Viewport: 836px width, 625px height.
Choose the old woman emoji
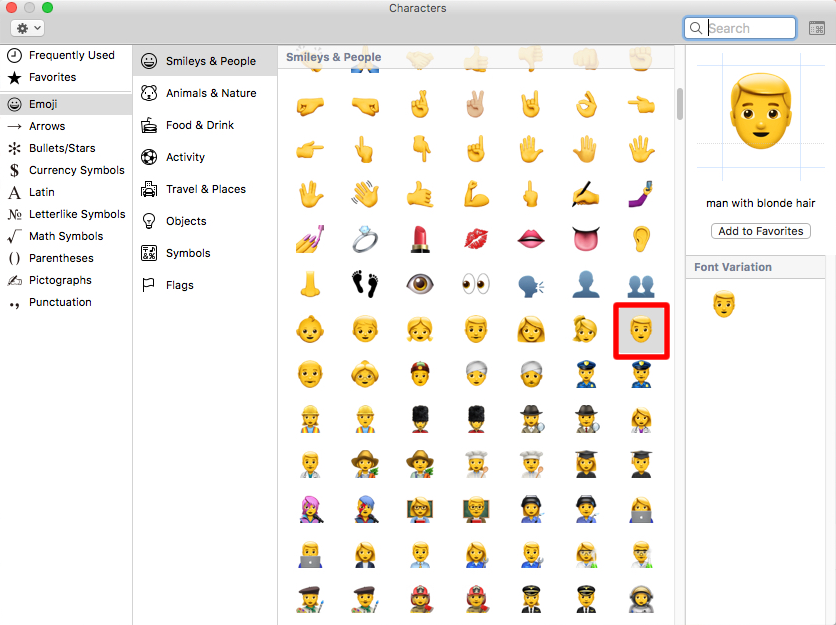coord(365,374)
